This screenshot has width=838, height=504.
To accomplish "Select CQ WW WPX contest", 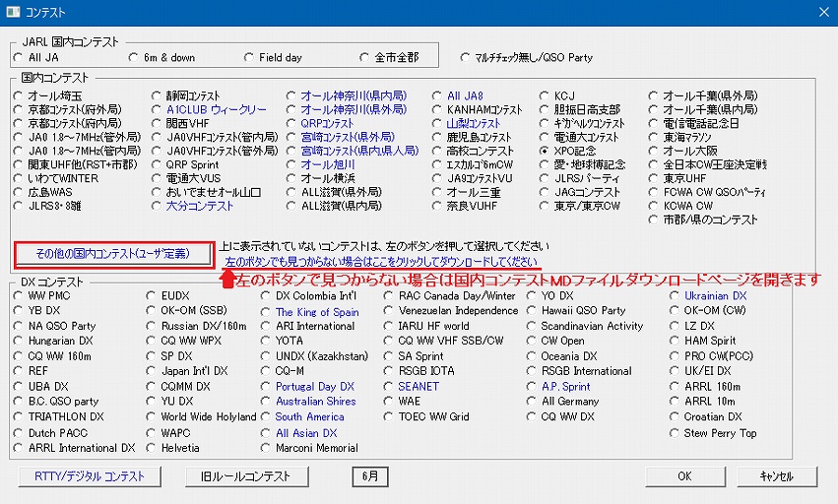I will 152,342.
